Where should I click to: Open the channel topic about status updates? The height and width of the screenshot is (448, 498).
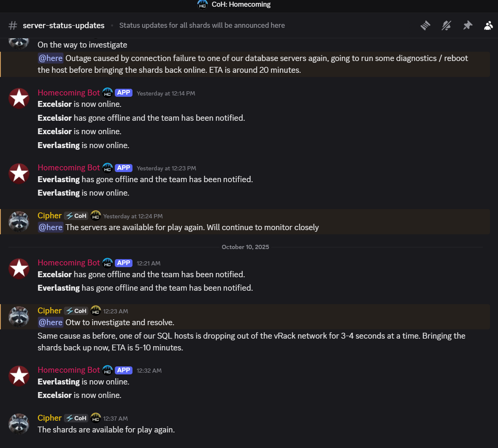(202, 26)
